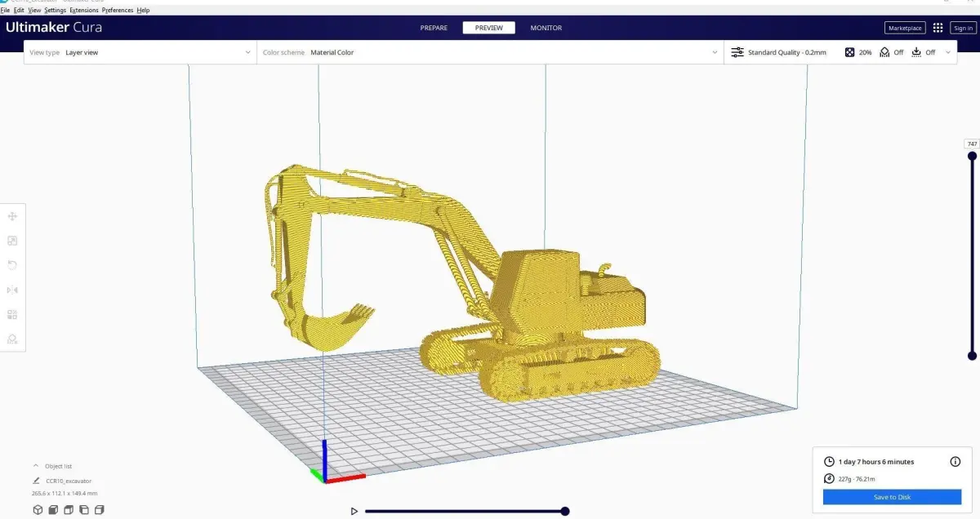Open the View menu
Viewport: 980px width, 519px height.
pyautogui.click(x=34, y=11)
